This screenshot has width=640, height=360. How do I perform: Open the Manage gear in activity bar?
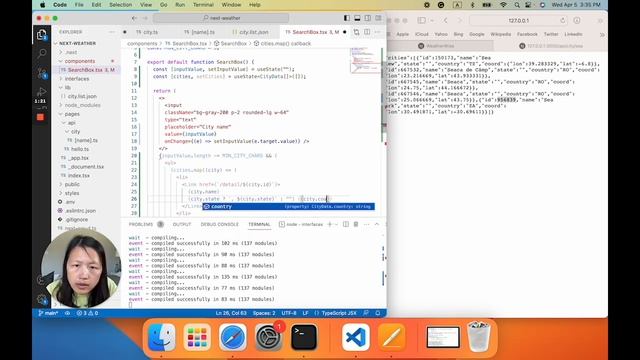point(41,299)
